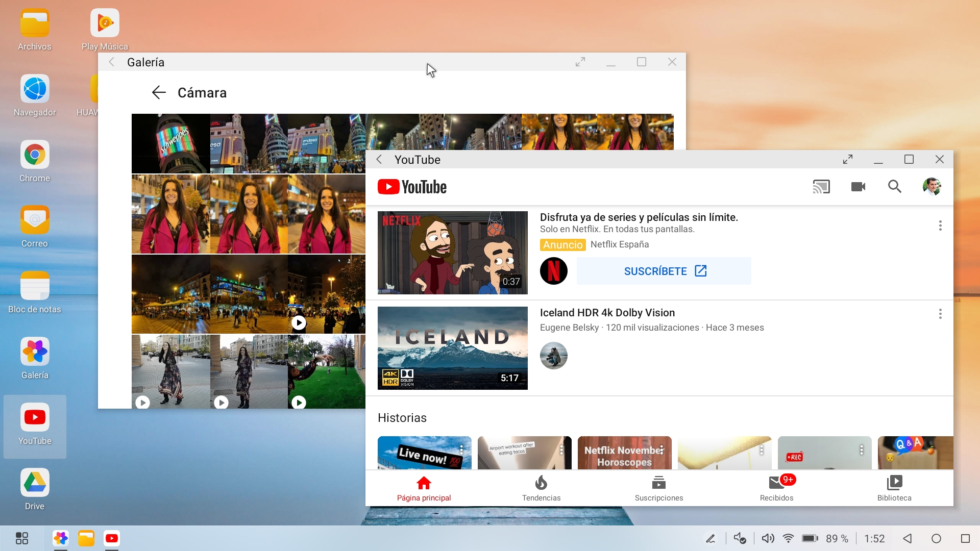Open the REC story thumbnail
This screenshot has width=980, height=551.
(825, 453)
